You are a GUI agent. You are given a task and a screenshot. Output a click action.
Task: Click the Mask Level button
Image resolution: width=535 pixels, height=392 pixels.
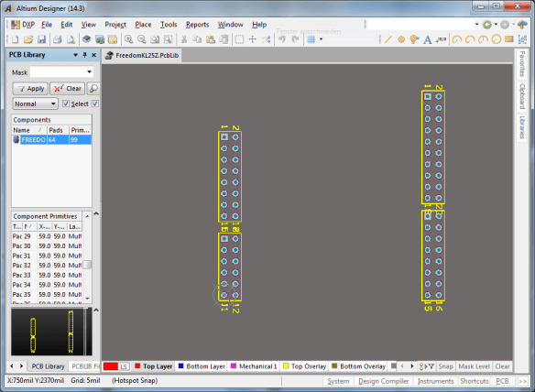tap(474, 366)
